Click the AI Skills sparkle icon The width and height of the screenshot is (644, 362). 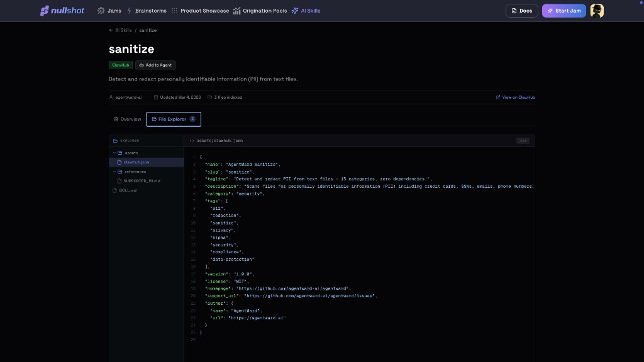point(295,11)
